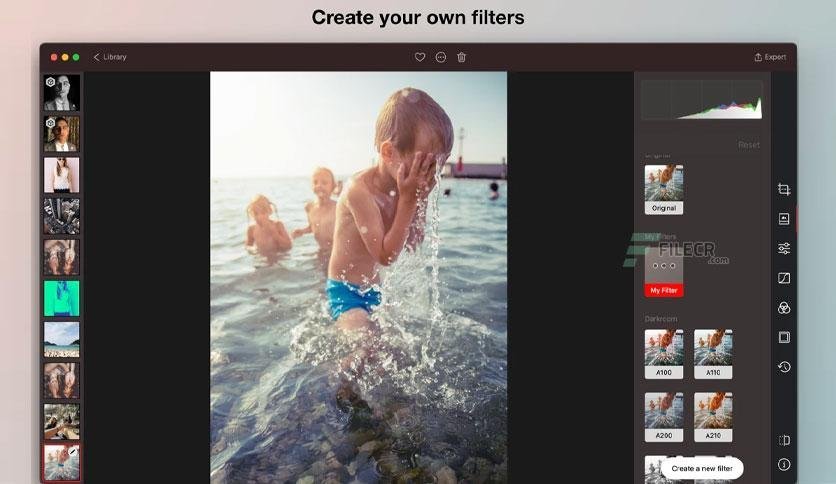Open the Frames tool icon
Screen dimensions: 836x484
pyautogui.click(x=784, y=337)
